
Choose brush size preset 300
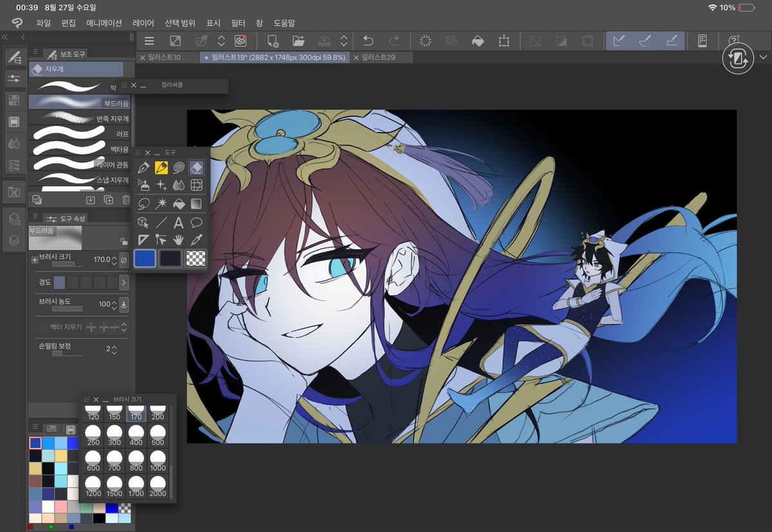click(x=115, y=437)
